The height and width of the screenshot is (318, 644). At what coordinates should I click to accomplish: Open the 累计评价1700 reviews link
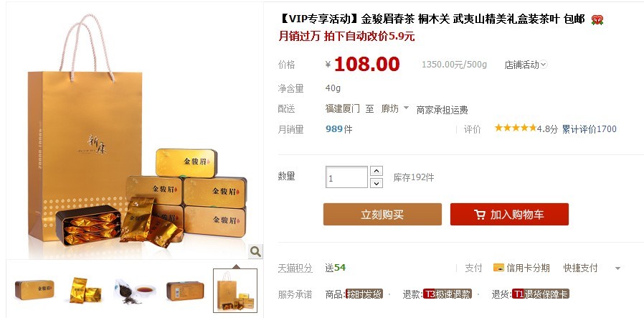(x=589, y=129)
